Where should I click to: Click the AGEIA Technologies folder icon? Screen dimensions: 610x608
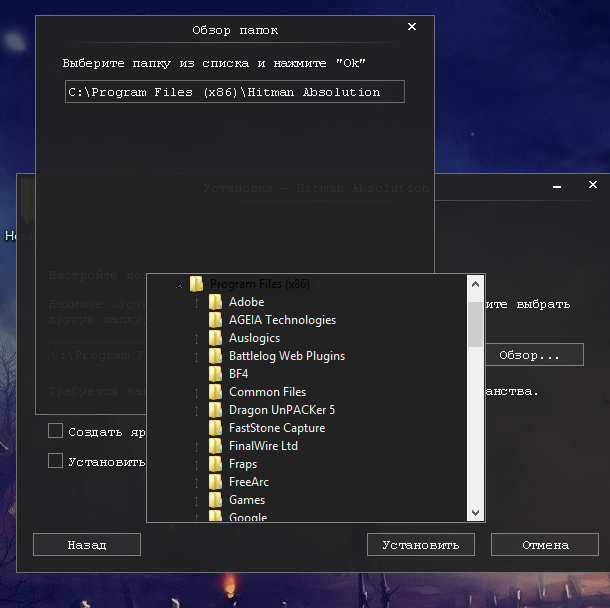pyautogui.click(x=215, y=320)
